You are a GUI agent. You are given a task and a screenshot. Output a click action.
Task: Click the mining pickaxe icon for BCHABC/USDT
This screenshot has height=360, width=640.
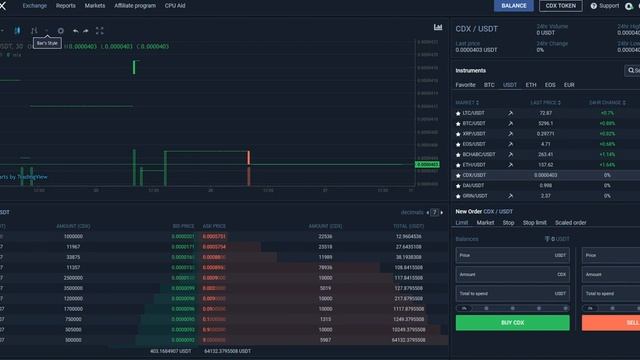511,155
